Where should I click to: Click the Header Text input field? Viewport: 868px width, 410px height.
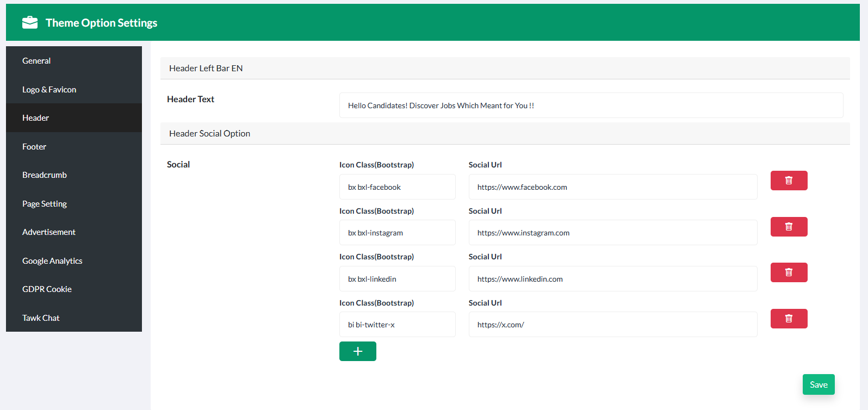click(x=591, y=105)
